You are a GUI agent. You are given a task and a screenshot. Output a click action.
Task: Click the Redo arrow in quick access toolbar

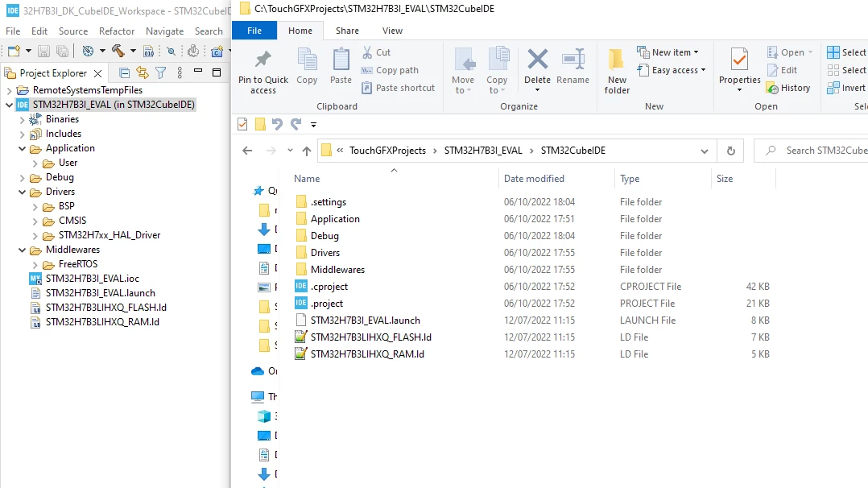point(296,124)
